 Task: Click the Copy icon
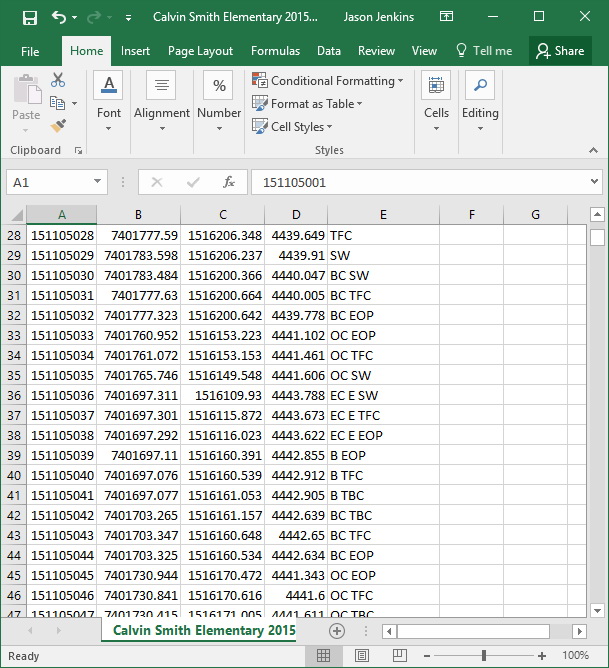coord(57,103)
